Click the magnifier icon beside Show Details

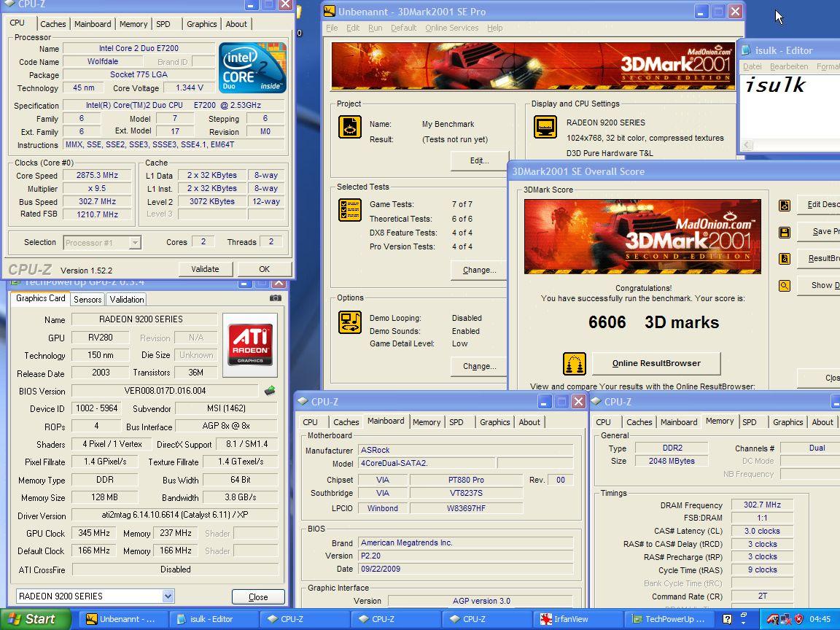(785, 286)
